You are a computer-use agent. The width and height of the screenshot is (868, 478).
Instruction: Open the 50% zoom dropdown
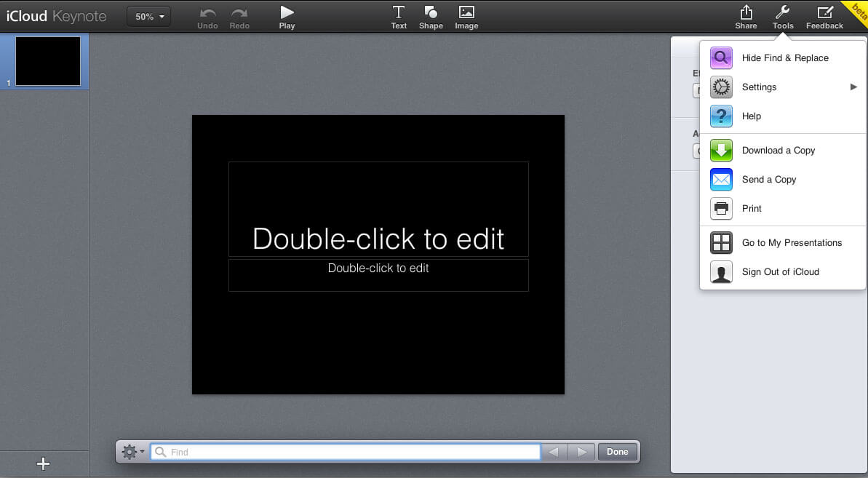(148, 16)
